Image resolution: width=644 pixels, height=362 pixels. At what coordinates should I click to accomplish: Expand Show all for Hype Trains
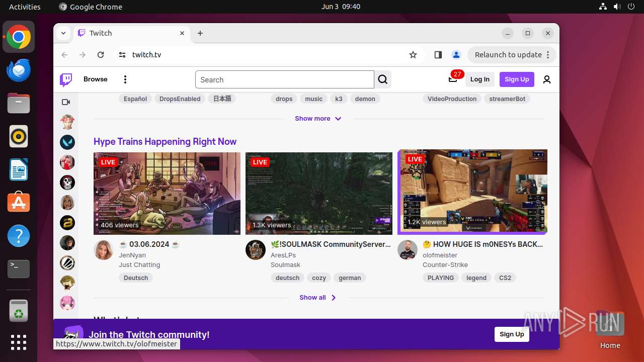318,298
